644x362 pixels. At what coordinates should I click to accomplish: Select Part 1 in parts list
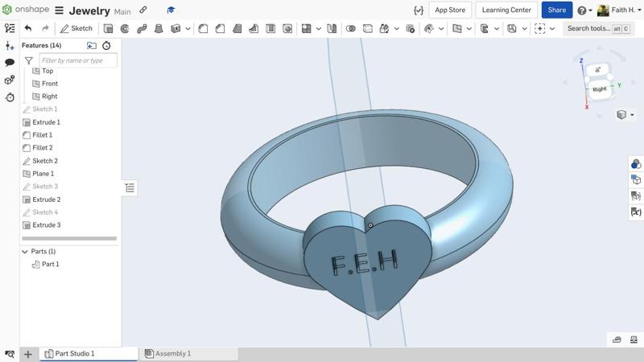pos(50,265)
